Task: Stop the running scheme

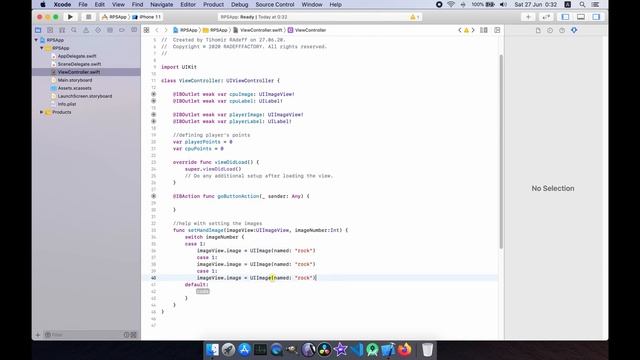Action: pyautogui.click(x=88, y=17)
